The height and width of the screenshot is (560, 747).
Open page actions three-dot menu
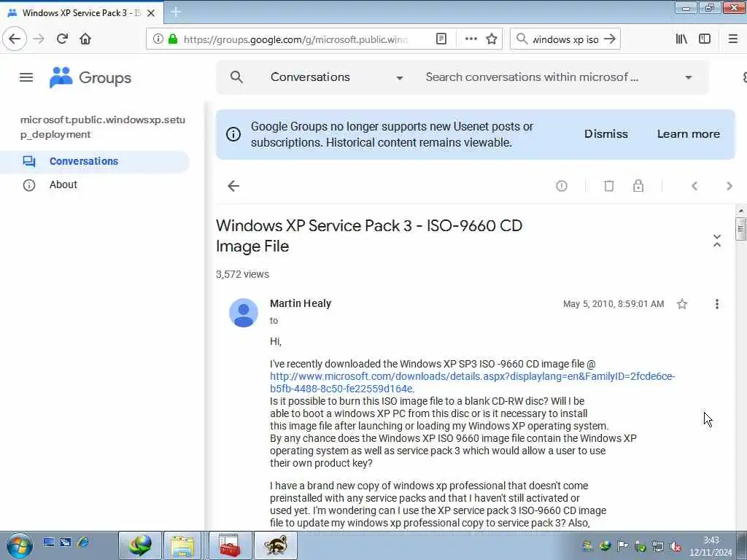click(471, 39)
